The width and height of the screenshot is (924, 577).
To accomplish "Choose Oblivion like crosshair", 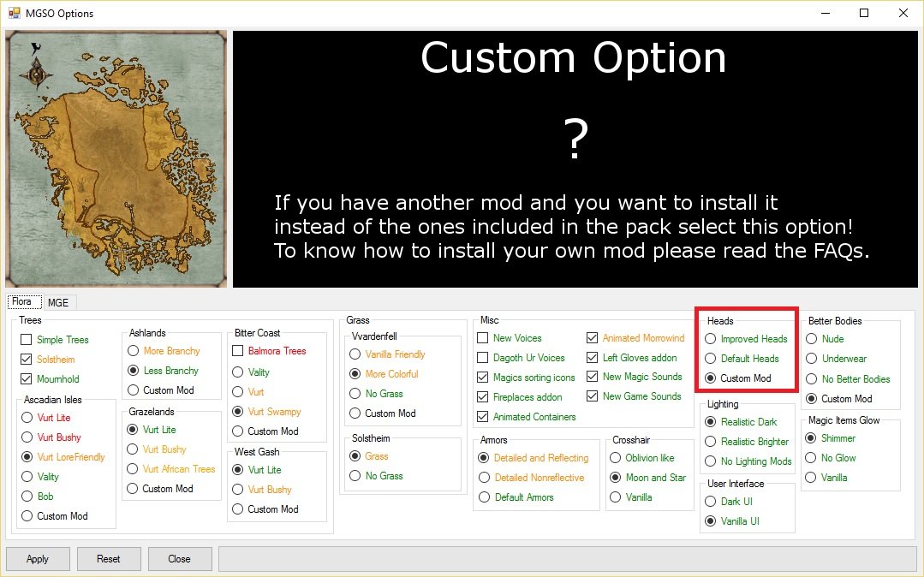I will click(x=615, y=458).
